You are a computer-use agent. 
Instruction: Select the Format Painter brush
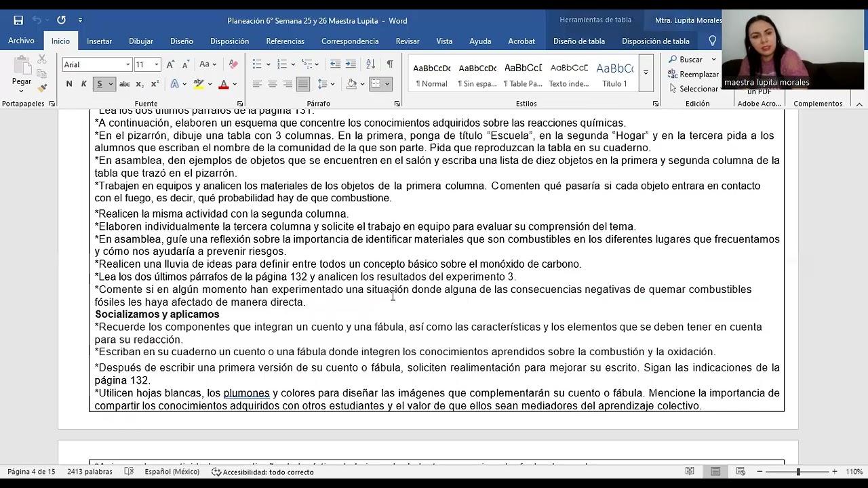42,88
